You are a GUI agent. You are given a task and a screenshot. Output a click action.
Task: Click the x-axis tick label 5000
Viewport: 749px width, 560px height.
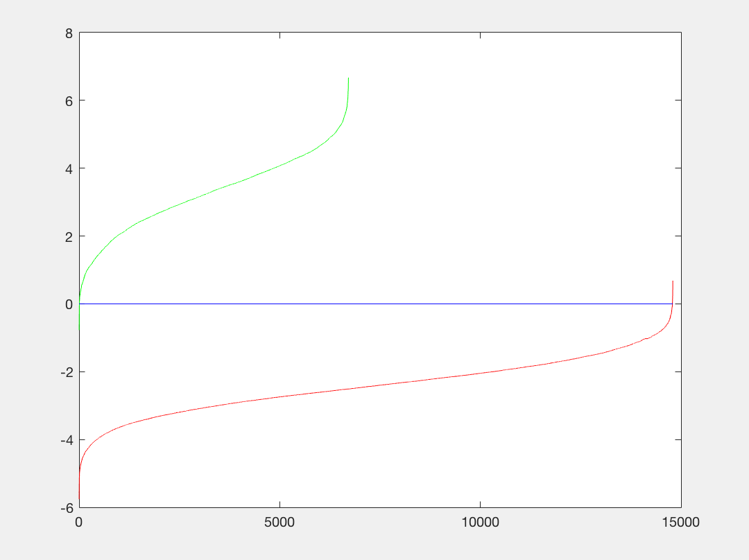(279, 520)
